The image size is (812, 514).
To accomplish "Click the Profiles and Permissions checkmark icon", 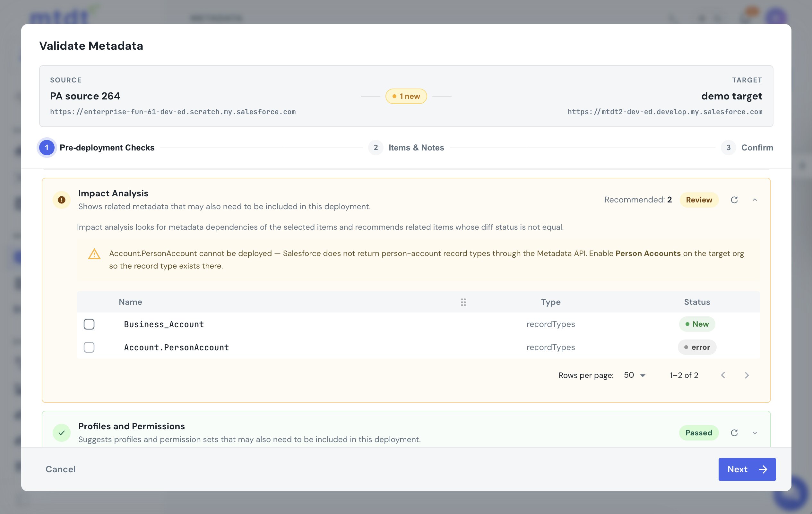I will pos(61,433).
